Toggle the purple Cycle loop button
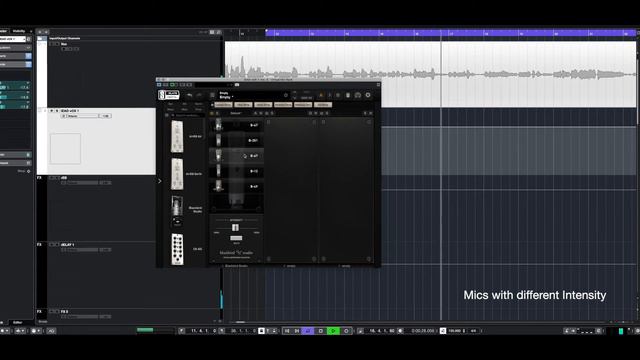This screenshot has width=640, height=360. [x=308, y=331]
